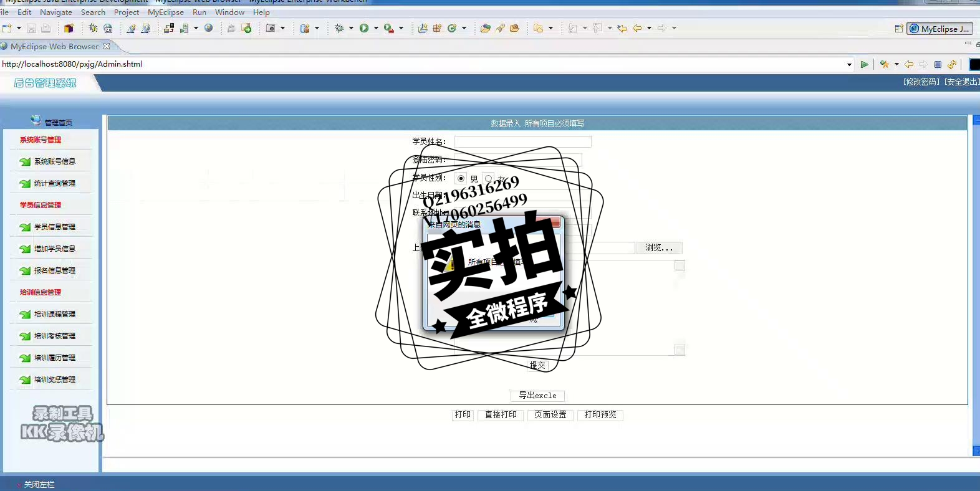Expand the Back history dropdown in toolbar
Viewport: 980px width, 491px height.
click(649, 28)
